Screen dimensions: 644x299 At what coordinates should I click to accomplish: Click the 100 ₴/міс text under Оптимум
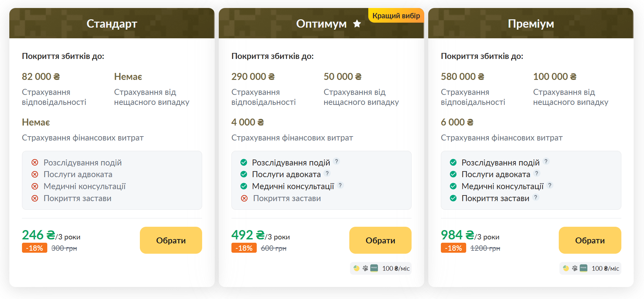pyautogui.click(x=396, y=268)
